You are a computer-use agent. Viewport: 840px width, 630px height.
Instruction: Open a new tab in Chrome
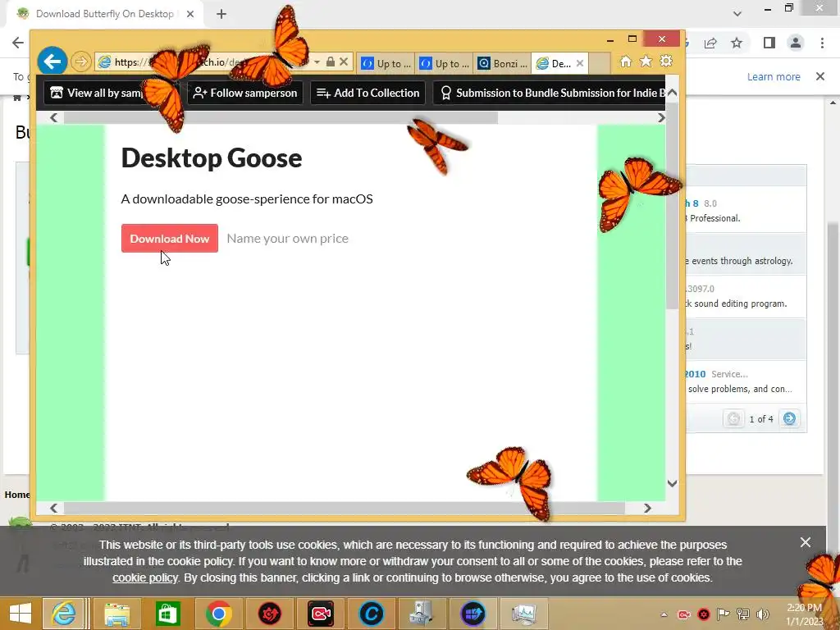tap(221, 14)
